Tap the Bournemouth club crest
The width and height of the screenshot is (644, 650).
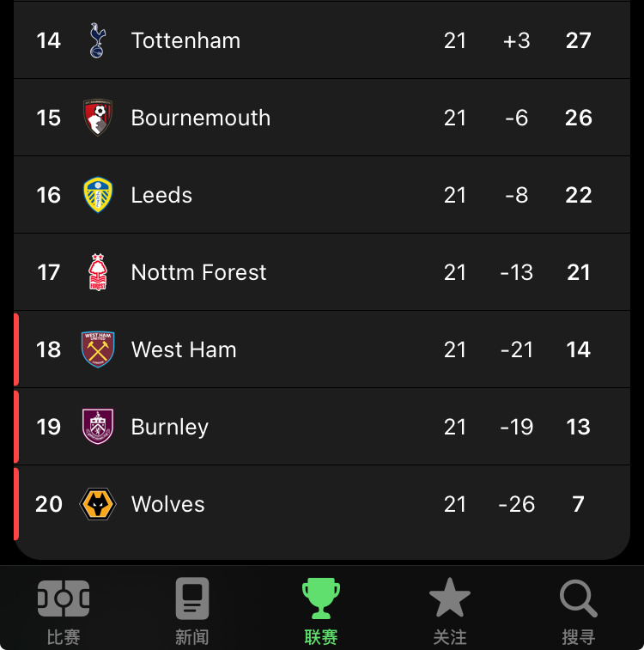point(98,118)
